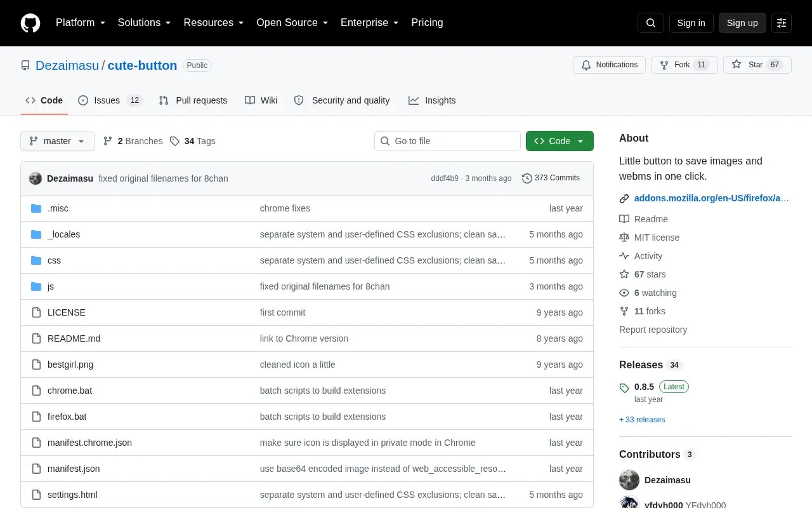View the 67 stars link
Screen dimensions: 812x508
click(643, 274)
